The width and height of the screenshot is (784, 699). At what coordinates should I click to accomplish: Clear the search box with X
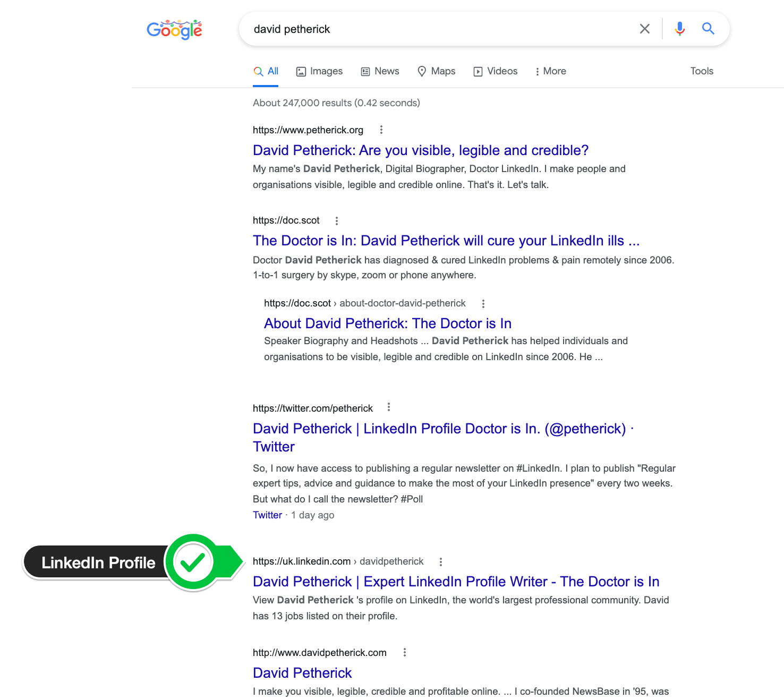[x=644, y=29]
